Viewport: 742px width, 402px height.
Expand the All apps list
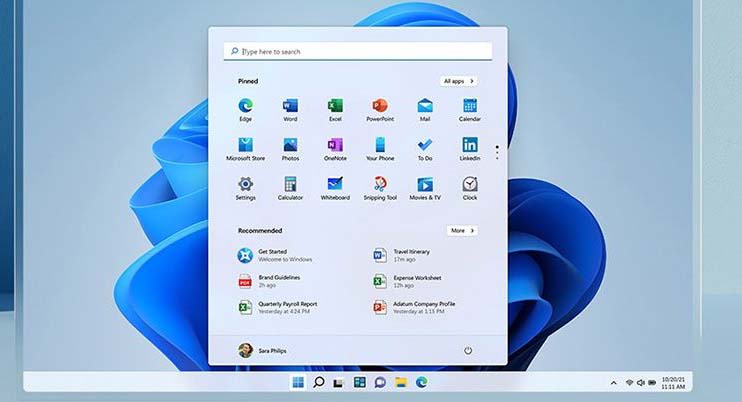click(458, 80)
